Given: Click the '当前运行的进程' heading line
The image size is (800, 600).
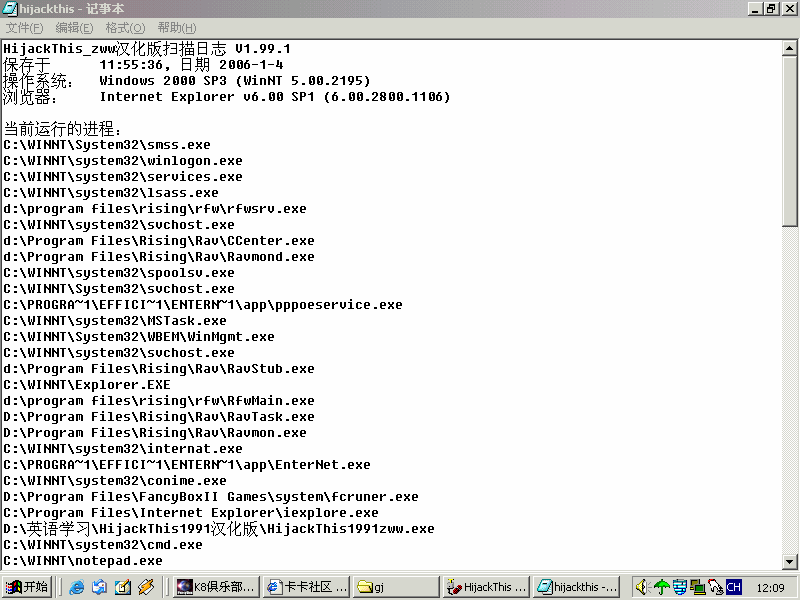Looking at the screenshot, I should (x=62, y=129).
